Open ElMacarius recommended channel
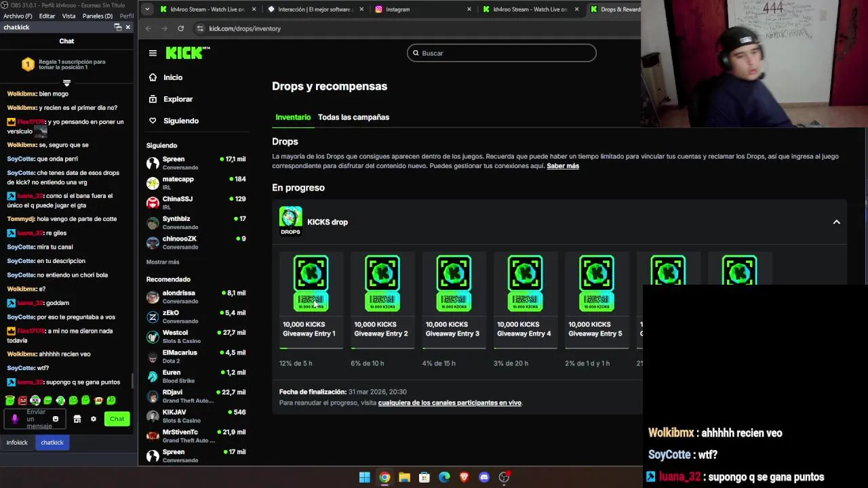Image resolution: width=868 pixels, height=488 pixels. [x=197, y=356]
